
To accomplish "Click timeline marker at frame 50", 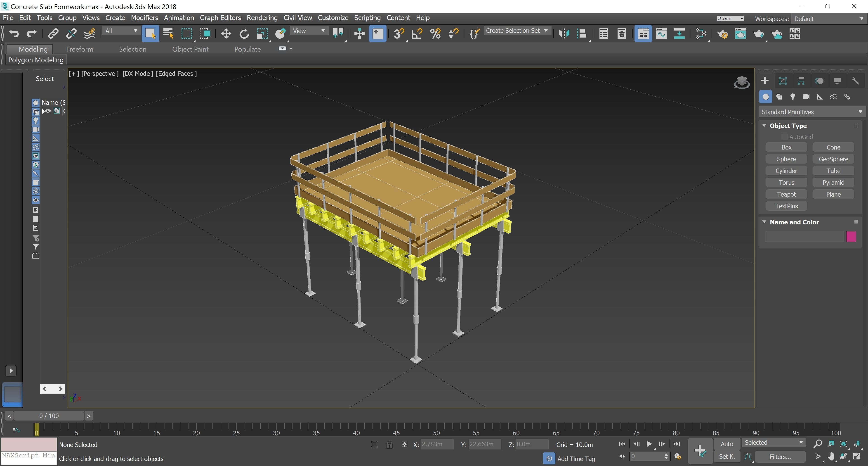I will (x=436, y=433).
